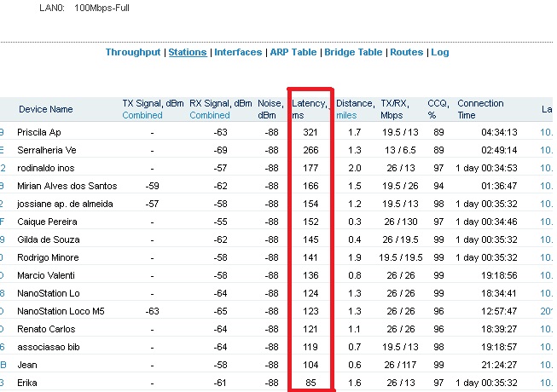Select device name rodinaldo inos
Image resolution: width=557 pixels, height=392 pixels.
click(46, 168)
